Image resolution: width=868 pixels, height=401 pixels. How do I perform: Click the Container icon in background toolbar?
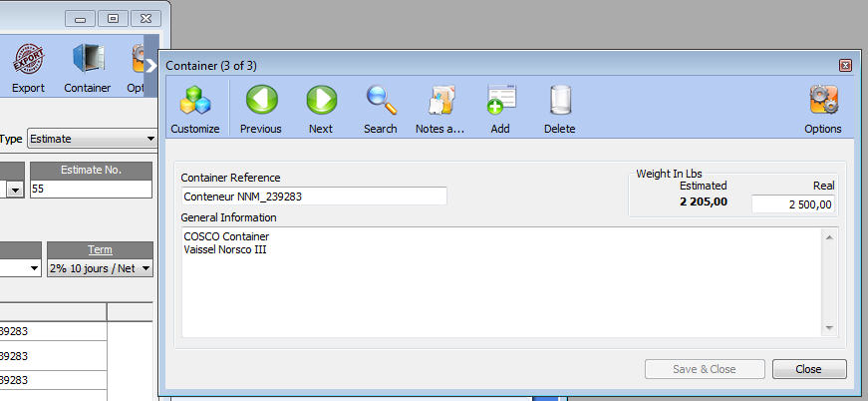tap(87, 68)
